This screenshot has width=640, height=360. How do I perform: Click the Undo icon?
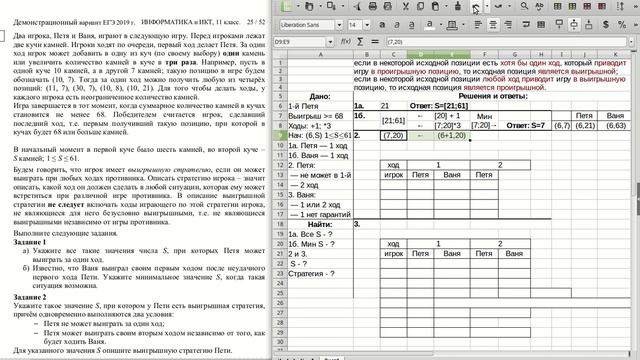[476, 6]
